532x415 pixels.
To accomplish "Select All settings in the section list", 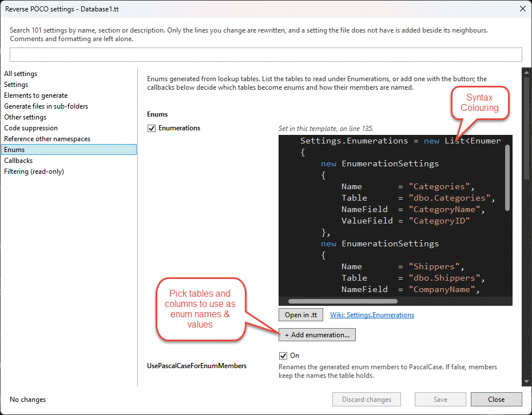I will [x=21, y=74].
